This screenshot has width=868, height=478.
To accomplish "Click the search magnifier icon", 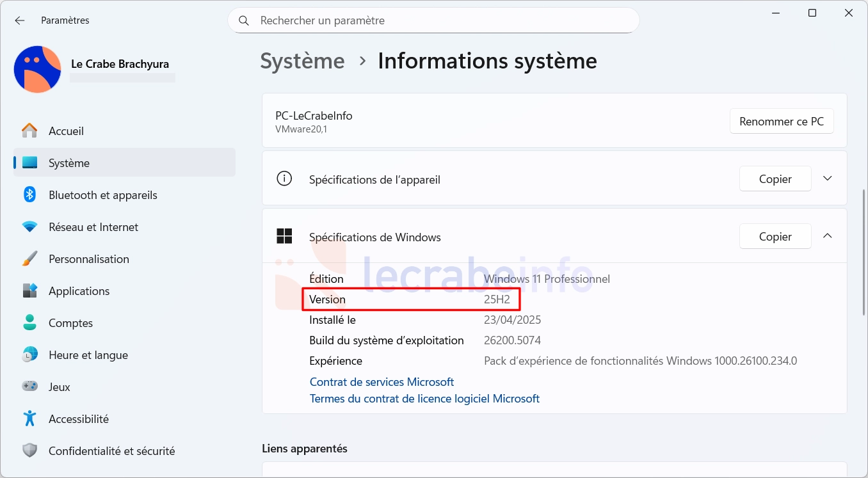I will click(x=244, y=20).
